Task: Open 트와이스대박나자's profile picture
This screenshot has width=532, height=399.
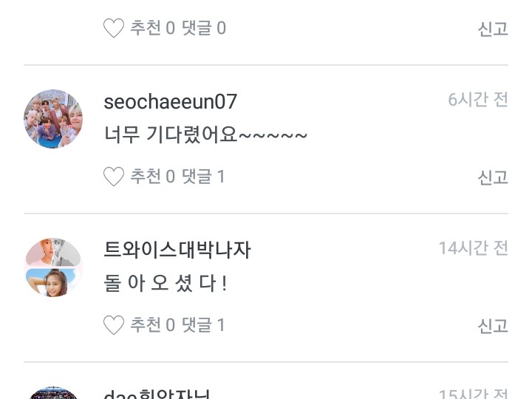Action: 53,267
